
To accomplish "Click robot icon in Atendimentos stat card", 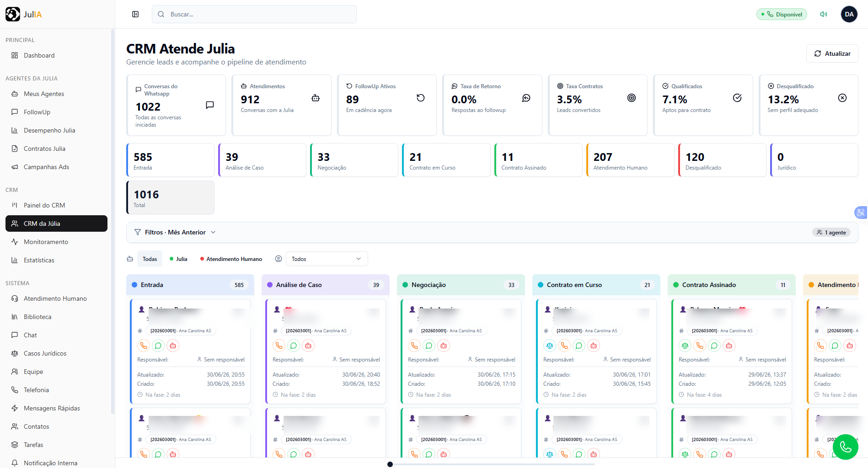I will (316, 98).
